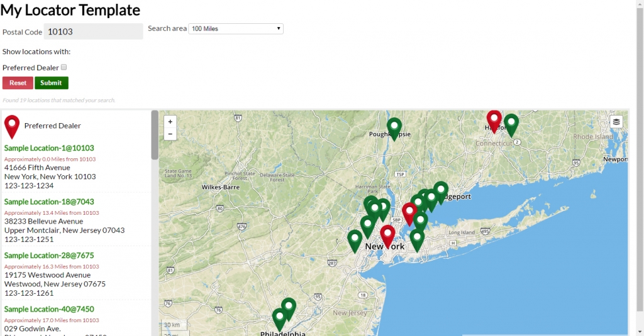
Task: Click text Westwood, New Jersey 07675
Action: tap(55, 284)
